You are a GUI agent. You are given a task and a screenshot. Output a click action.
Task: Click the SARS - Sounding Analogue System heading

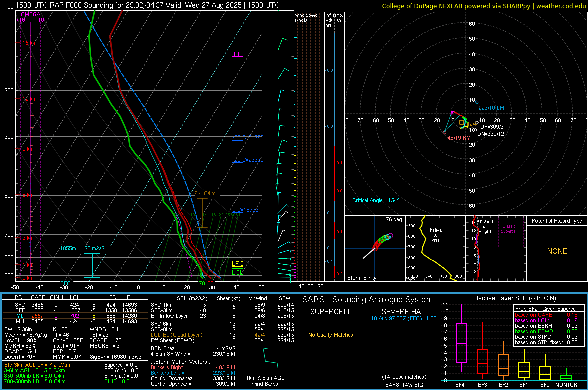(367, 300)
